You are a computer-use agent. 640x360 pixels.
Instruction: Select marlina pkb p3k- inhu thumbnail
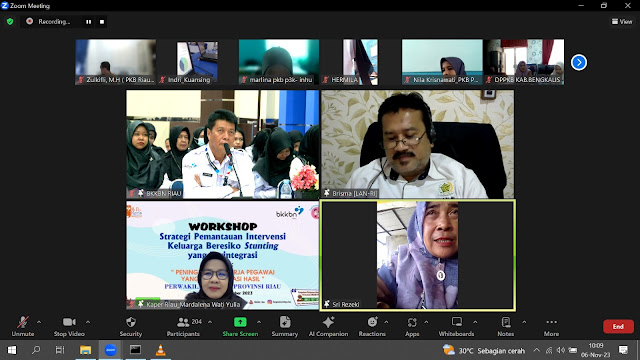point(279,62)
